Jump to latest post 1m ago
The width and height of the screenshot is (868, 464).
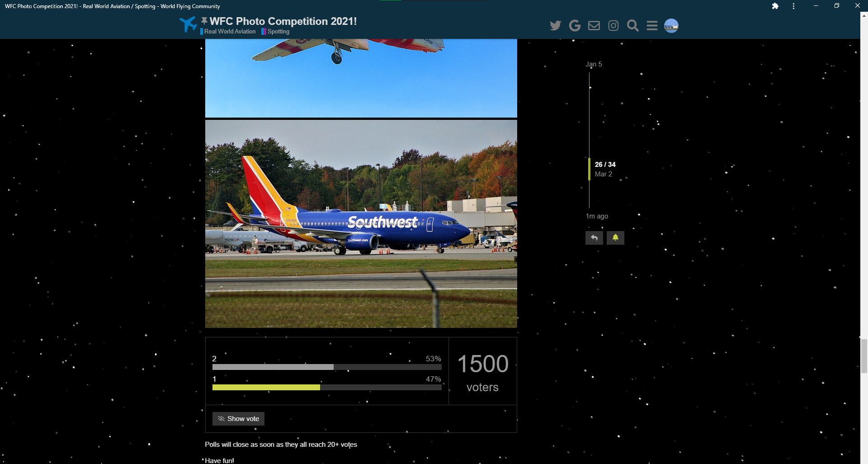597,216
